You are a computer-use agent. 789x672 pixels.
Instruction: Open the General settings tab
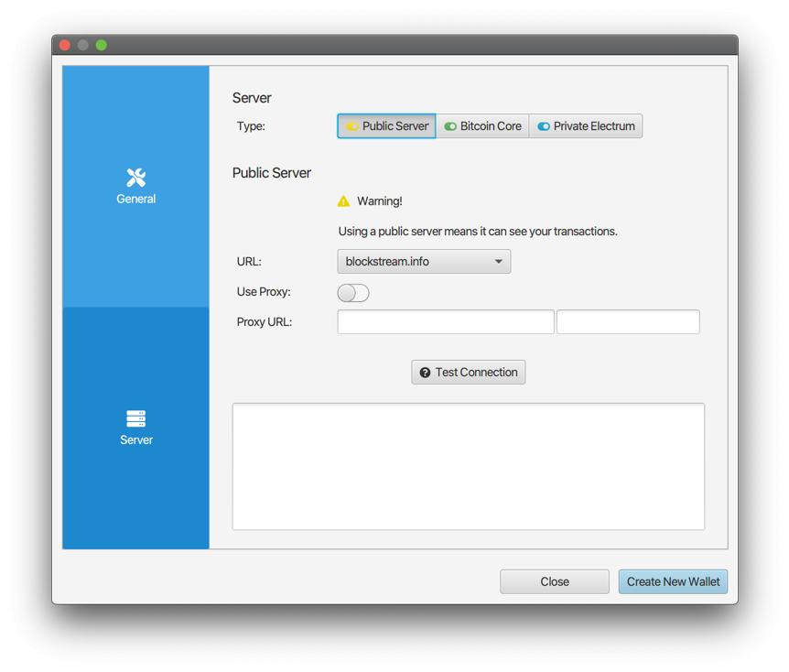point(135,186)
